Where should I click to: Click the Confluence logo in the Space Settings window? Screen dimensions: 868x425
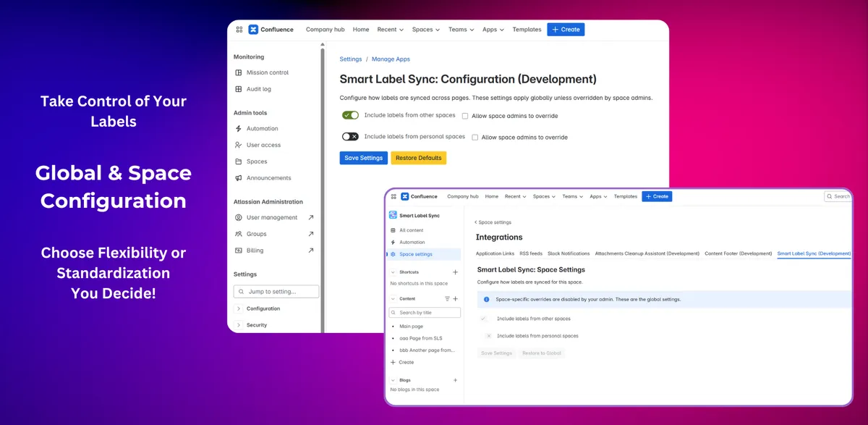pyautogui.click(x=404, y=196)
